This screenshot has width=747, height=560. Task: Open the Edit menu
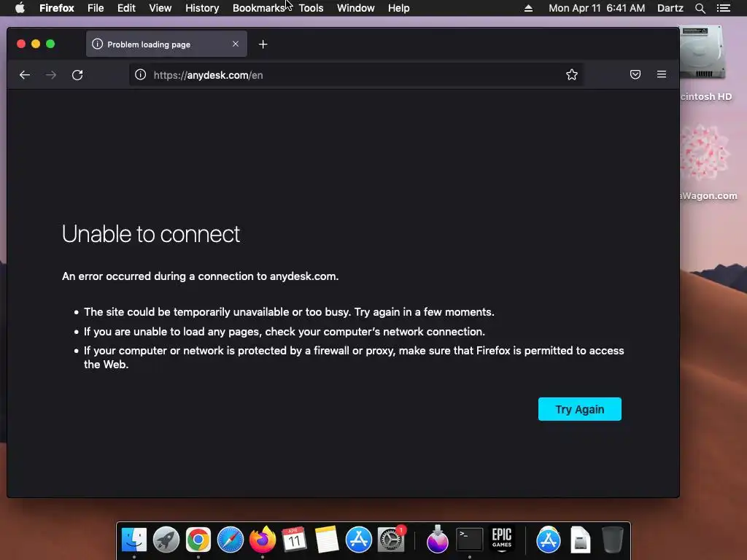[126, 8]
